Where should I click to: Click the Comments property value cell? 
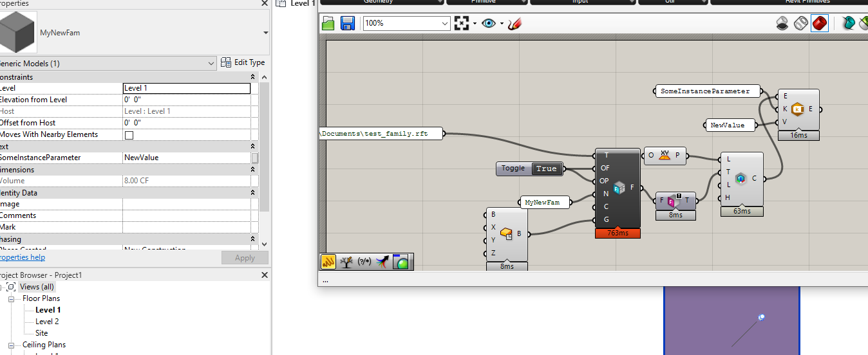(186, 215)
